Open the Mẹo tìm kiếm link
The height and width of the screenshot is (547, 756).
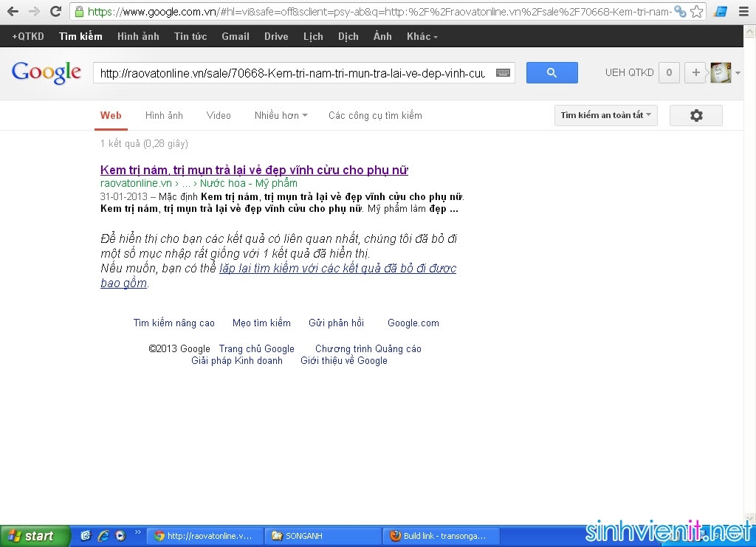click(261, 323)
